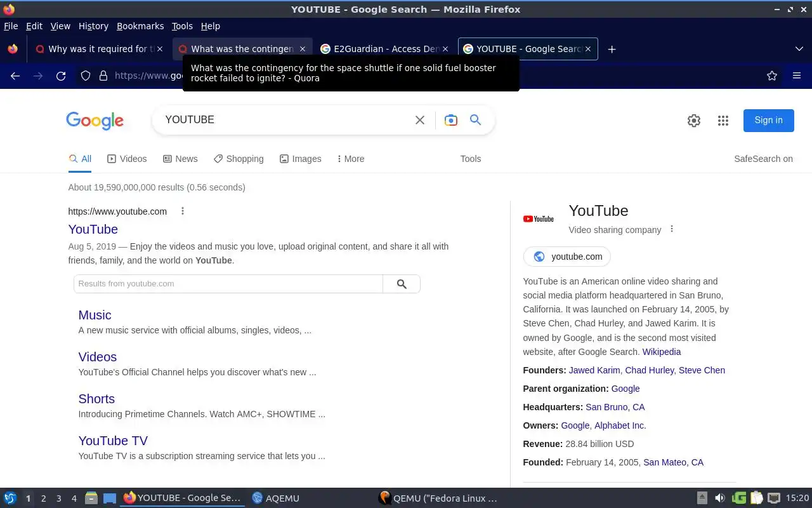812x508 pixels.
Task: Open the Music sitelink
Action: 95,315
